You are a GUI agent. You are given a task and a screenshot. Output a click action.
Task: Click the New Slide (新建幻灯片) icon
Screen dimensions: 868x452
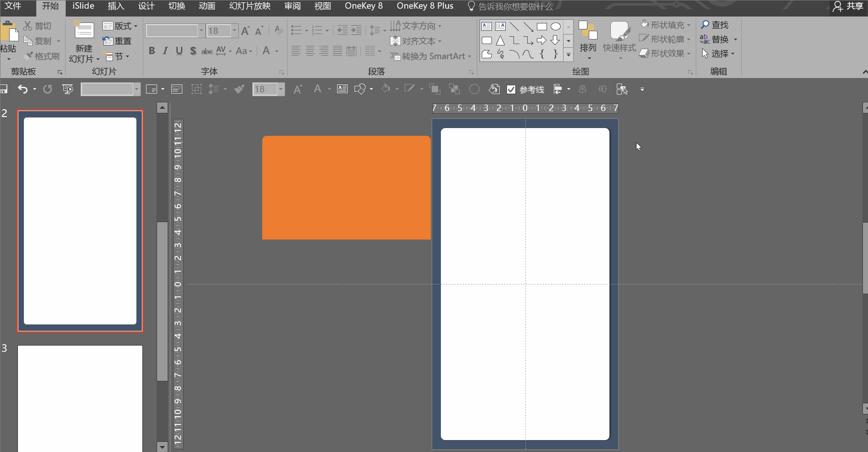pyautogui.click(x=84, y=31)
